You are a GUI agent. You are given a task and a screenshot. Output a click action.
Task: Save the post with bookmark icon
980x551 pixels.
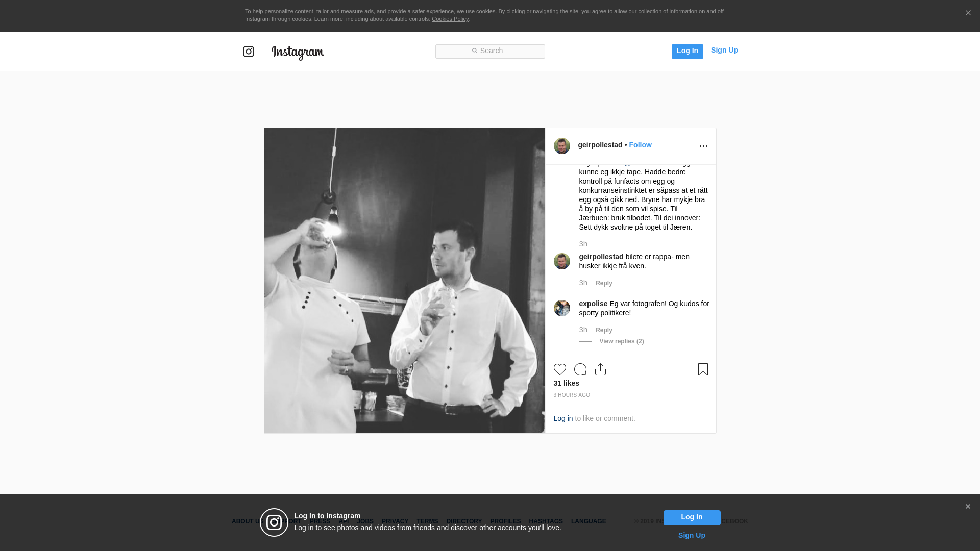coord(703,369)
